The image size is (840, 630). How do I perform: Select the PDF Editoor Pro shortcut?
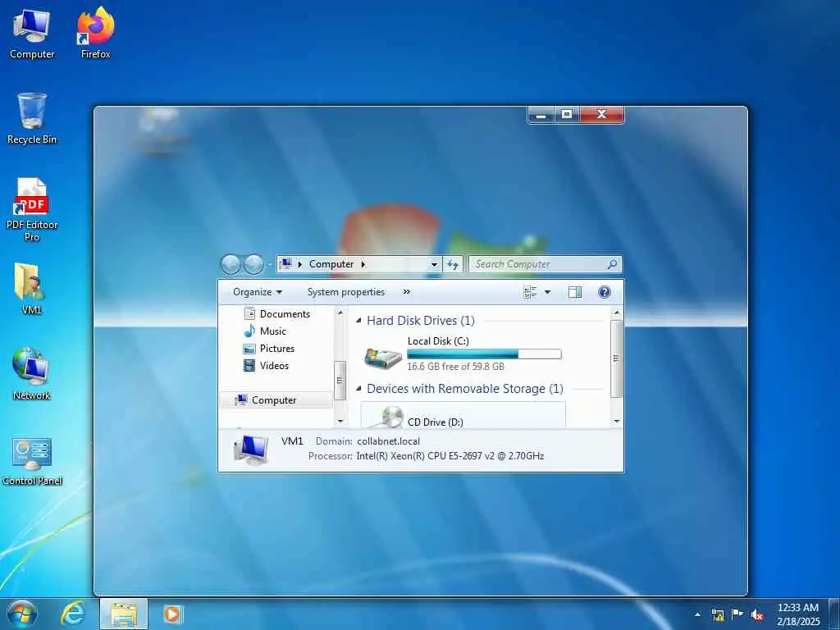[x=32, y=209]
